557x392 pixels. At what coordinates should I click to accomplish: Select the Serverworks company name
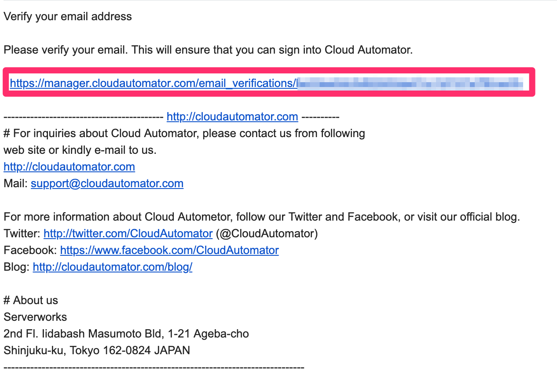point(35,317)
